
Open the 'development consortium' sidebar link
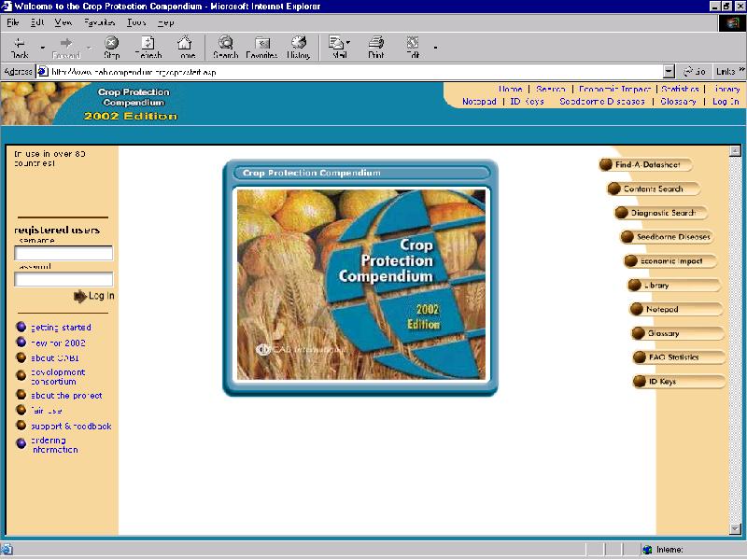point(58,377)
